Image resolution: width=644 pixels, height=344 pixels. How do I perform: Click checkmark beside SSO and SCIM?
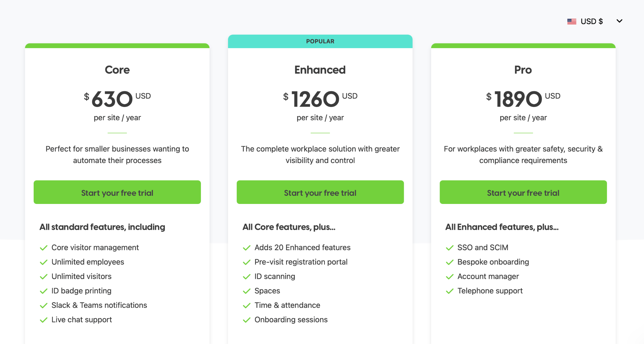click(x=449, y=248)
